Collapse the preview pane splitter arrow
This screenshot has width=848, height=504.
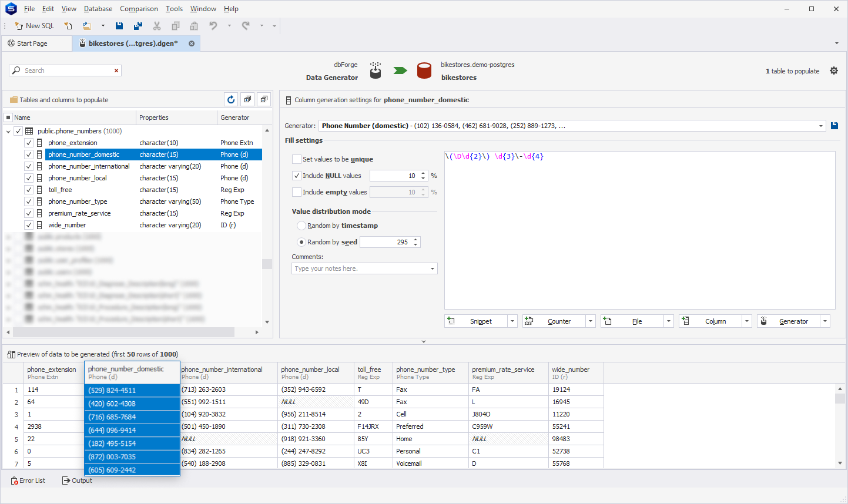click(424, 341)
